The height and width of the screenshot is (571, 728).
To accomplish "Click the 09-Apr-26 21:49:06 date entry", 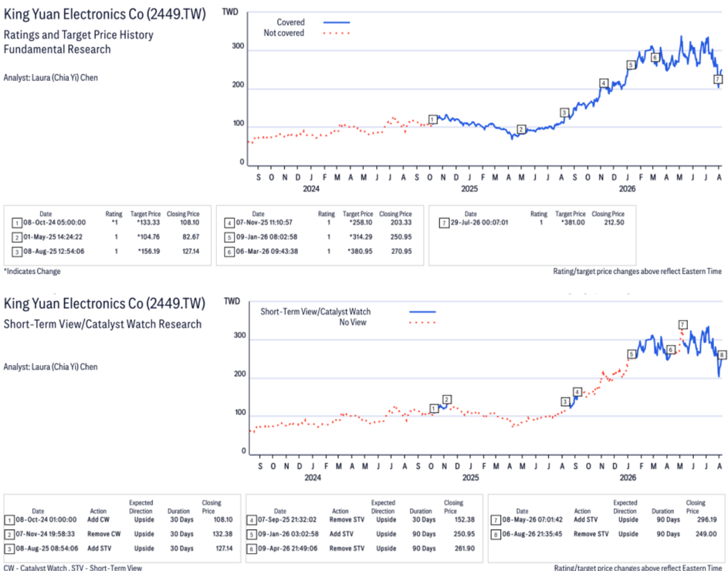I will 288,549.
